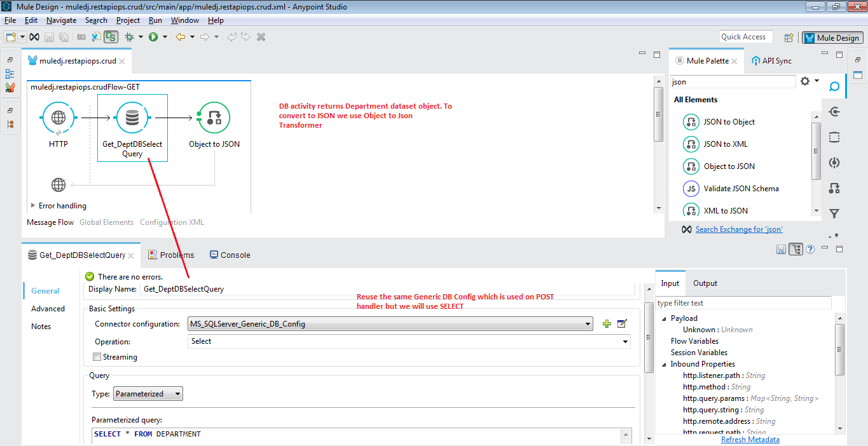Save the crud.xml file
The image size is (868, 446).
[49, 36]
